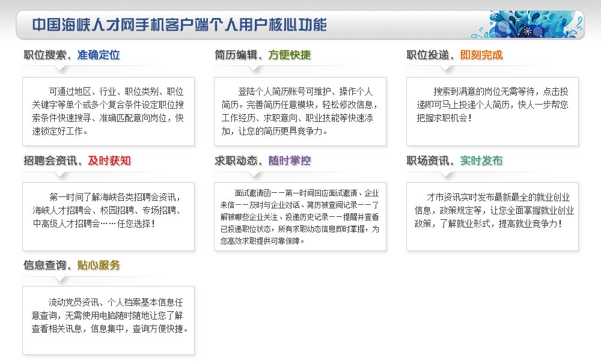The height and width of the screenshot is (364, 601).
Task: Click the line 查看相关讯息,信息集中,查询方便快捷。
Action: 110,329
